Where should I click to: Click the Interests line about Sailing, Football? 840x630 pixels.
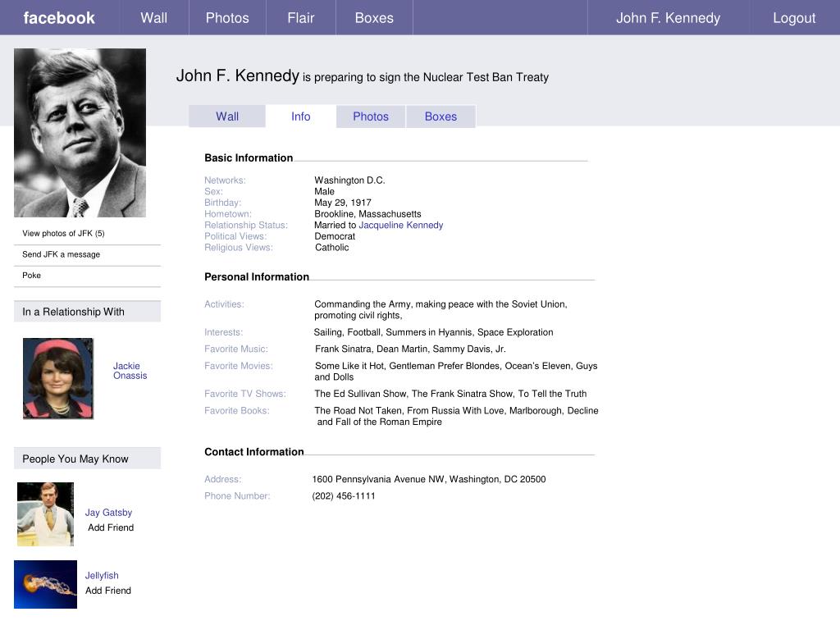coord(433,332)
